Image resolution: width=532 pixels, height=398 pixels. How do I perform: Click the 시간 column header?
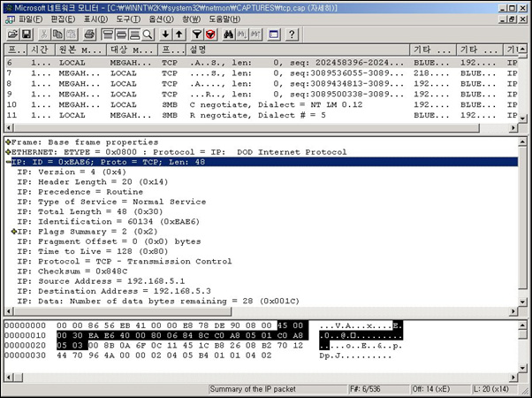pyautogui.click(x=41, y=50)
